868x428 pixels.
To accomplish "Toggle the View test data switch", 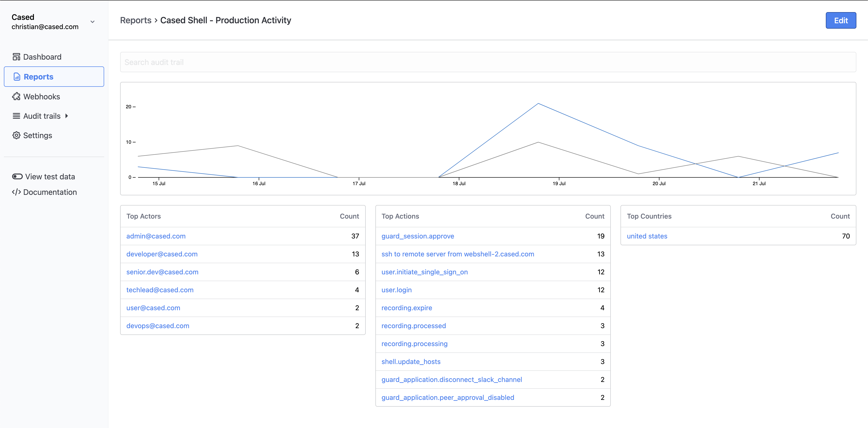I will tap(17, 176).
